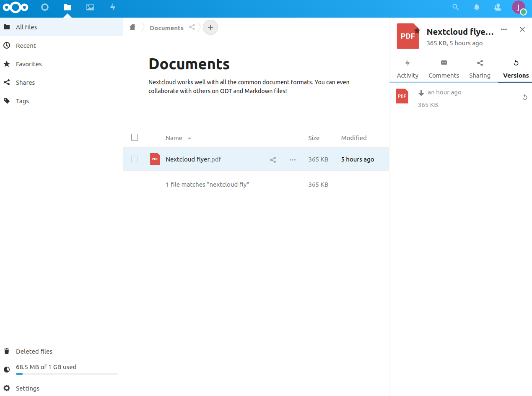
Task: Open the Files app folder icon
Action: 67,7
